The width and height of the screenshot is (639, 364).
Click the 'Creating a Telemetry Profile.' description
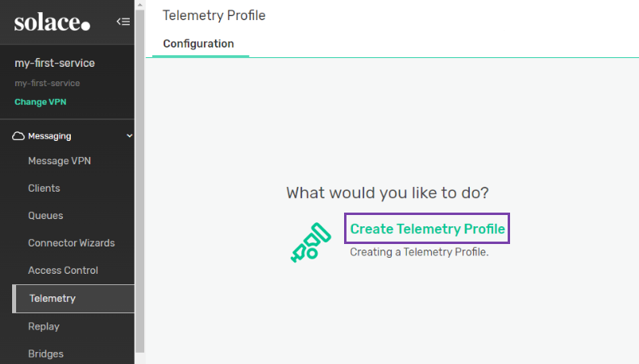pyautogui.click(x=419, y=252)
